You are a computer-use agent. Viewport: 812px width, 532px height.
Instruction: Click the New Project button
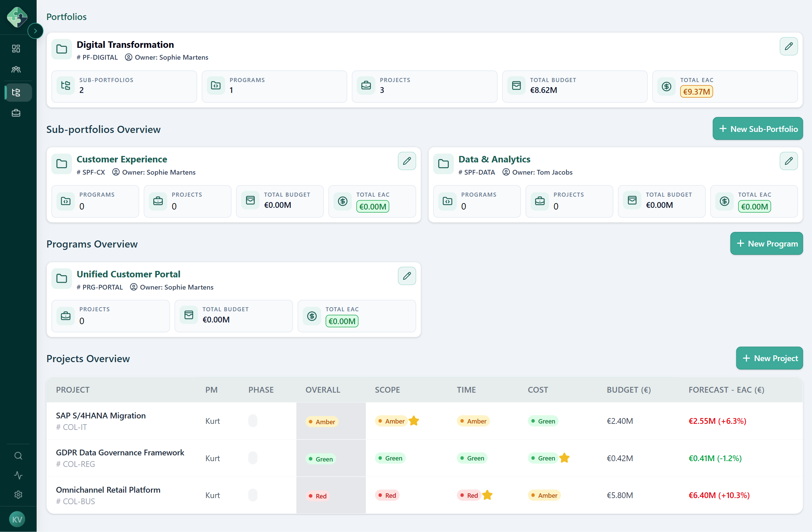(769, 358)
